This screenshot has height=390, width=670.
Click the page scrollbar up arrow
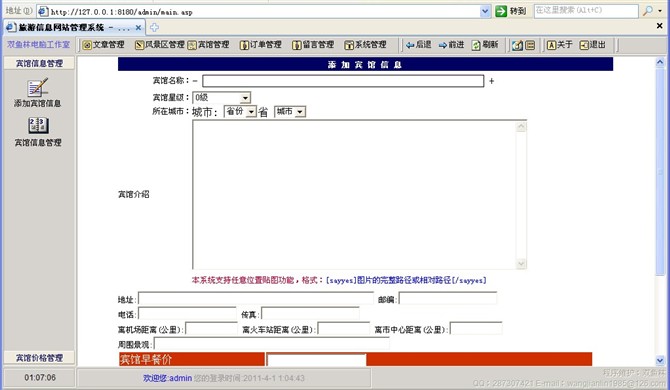coord(660,62)
